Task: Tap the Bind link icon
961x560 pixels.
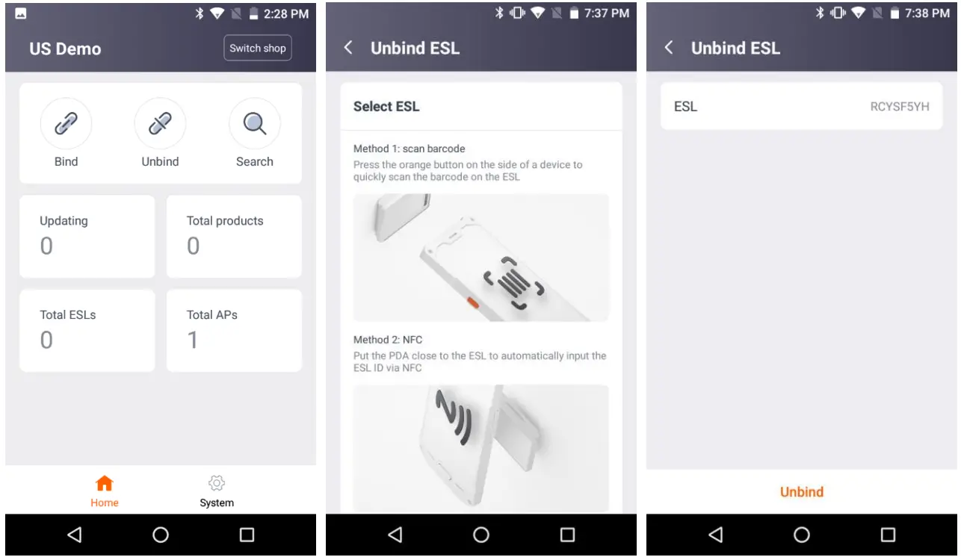Action: [x=66, y=124]
